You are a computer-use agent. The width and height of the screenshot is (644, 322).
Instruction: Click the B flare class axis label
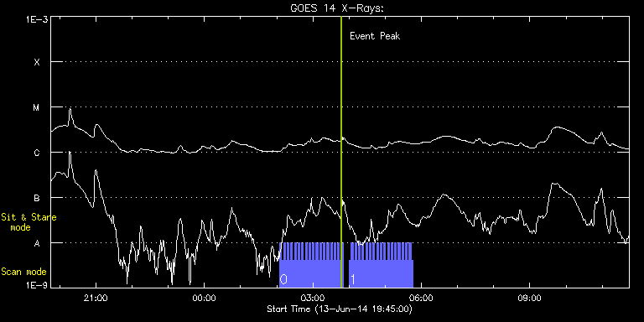[x=37, y=198]
